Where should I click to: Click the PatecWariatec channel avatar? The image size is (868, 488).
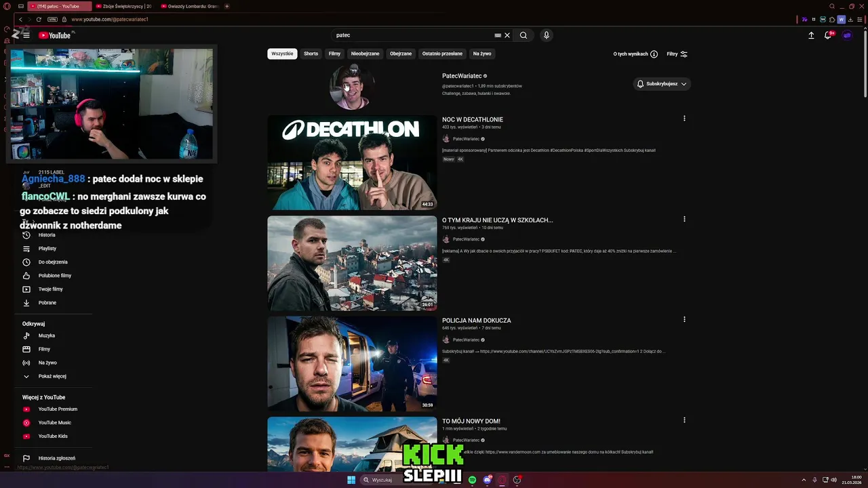click(x=352, y=86)
